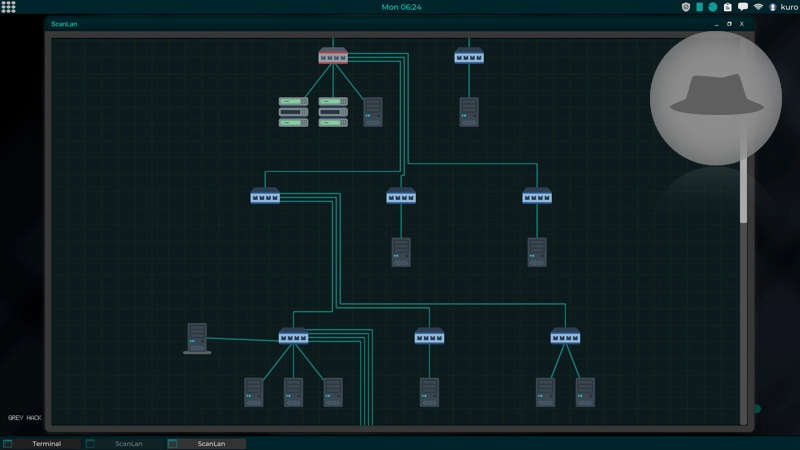The image size is (800, 450).
Task: Click the green circle tray icon
Action: pos(713,7)
